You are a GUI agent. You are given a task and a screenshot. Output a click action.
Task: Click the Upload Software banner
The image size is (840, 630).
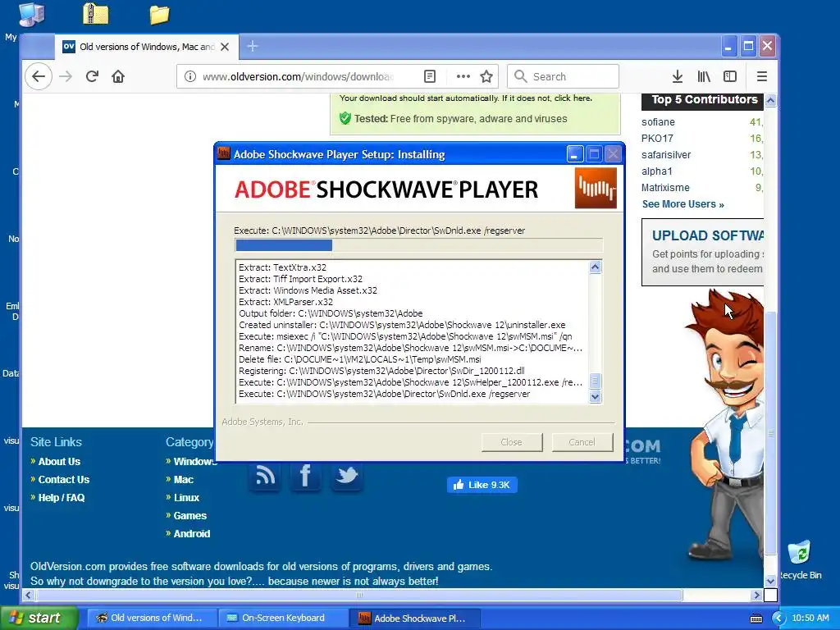point(703,253)
